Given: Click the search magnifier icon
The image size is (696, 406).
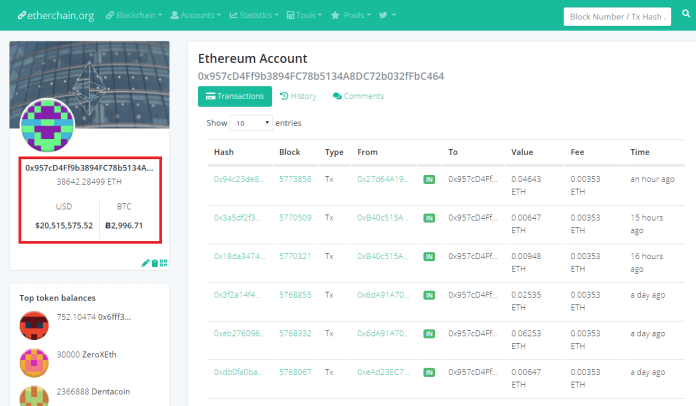Looking at the screenshot, I should point(686,14).
